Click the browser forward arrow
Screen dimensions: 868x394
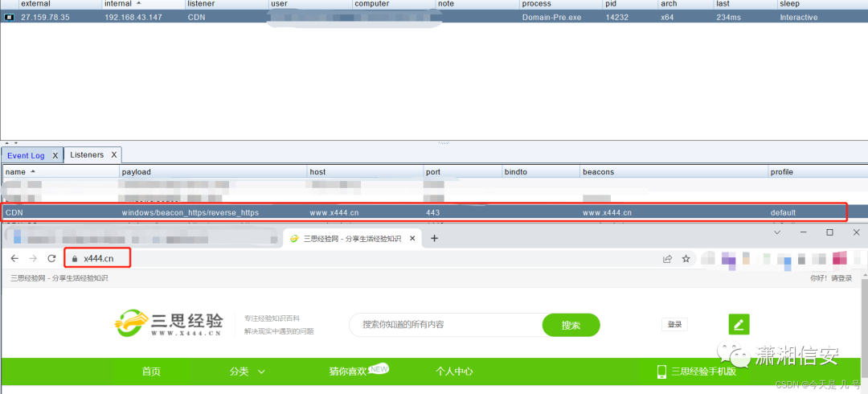pyautogui.click(x=33, y=258)
